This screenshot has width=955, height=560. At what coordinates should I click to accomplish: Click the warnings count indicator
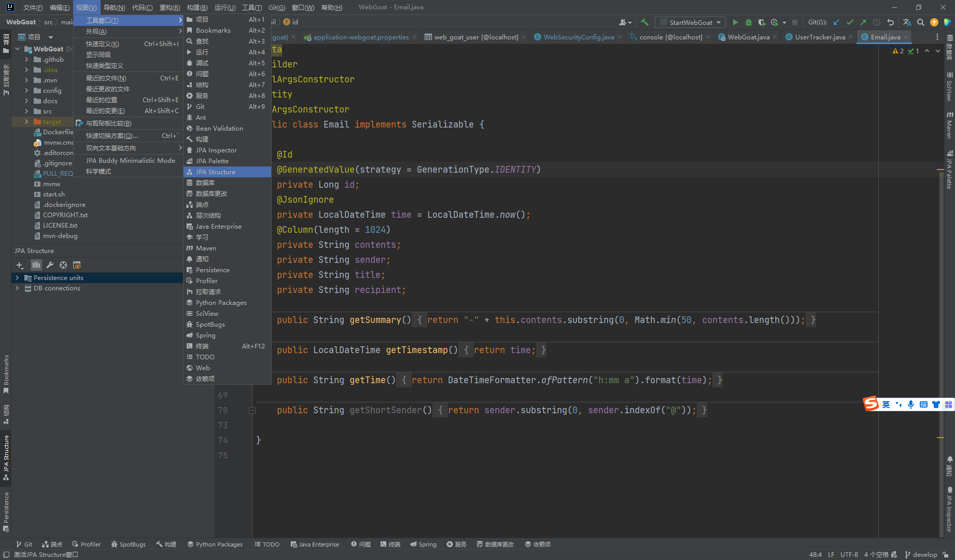pyautogui.click(x=898, y=51)
